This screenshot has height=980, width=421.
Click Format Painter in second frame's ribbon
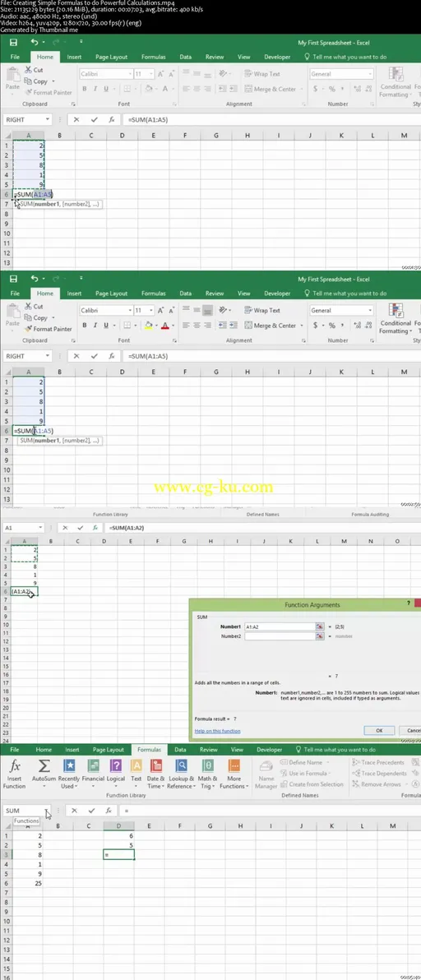(48, 329)
